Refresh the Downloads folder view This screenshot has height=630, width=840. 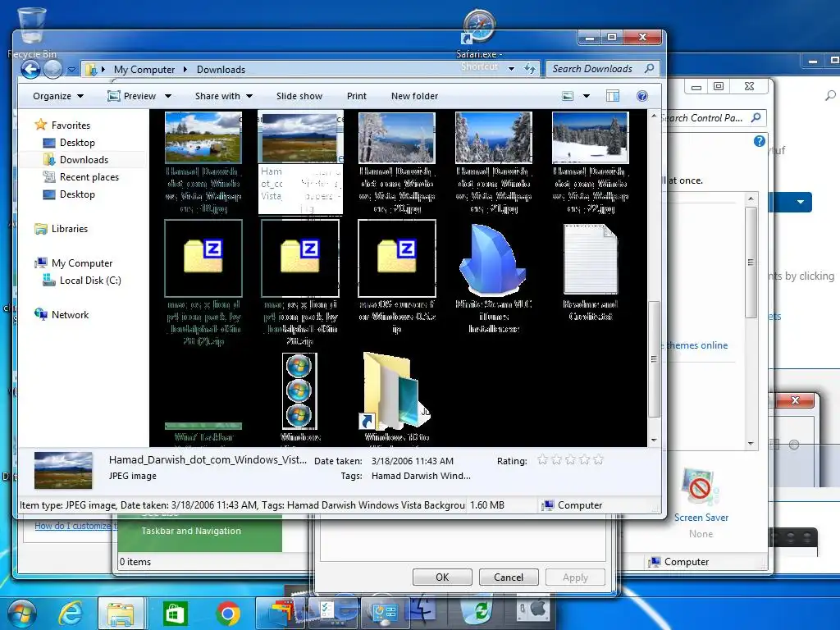[529, 69]
